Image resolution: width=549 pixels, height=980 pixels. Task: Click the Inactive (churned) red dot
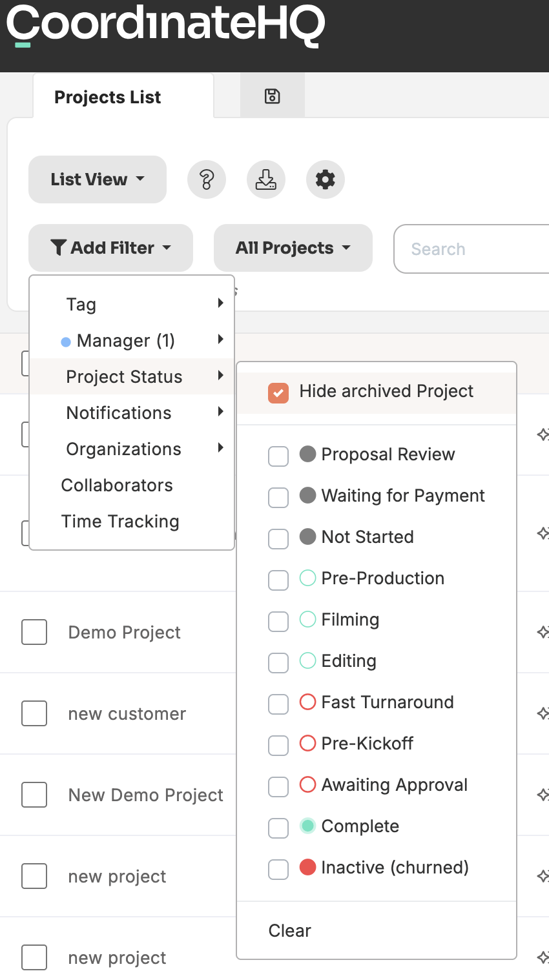click(x=307, y=867)
